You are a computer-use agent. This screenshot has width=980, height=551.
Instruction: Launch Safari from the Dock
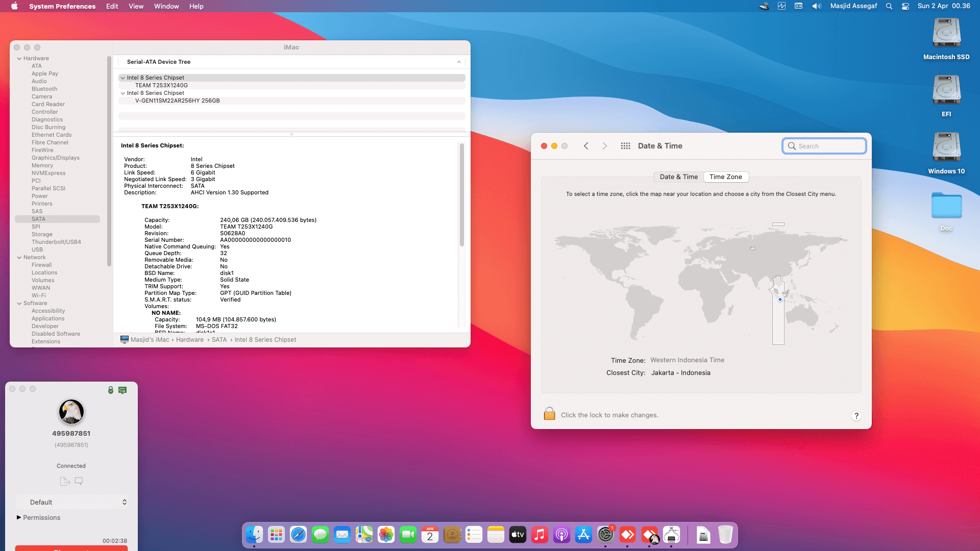pos(298,535)
